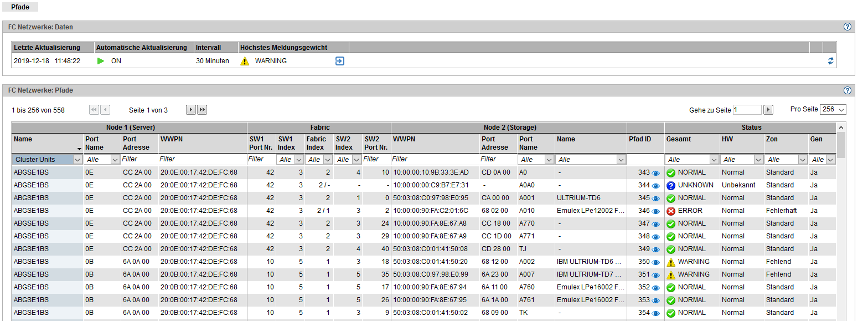
Task: Click the UNKNOWN status icon of path 344
Action: click(x=671, y=186)
